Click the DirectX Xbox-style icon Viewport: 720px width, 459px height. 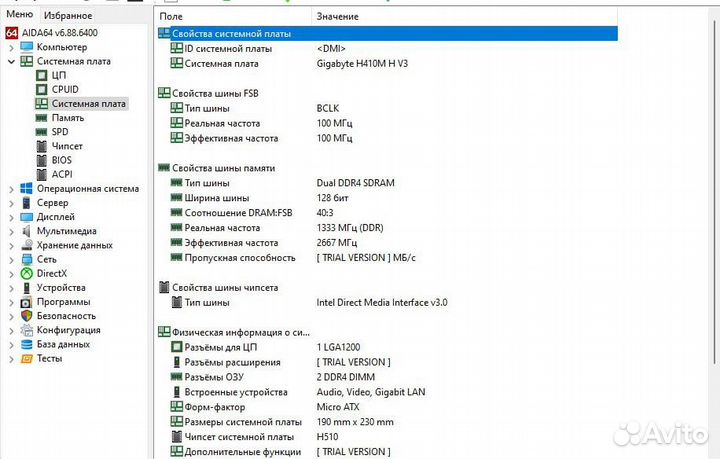(x=27, y=274)
